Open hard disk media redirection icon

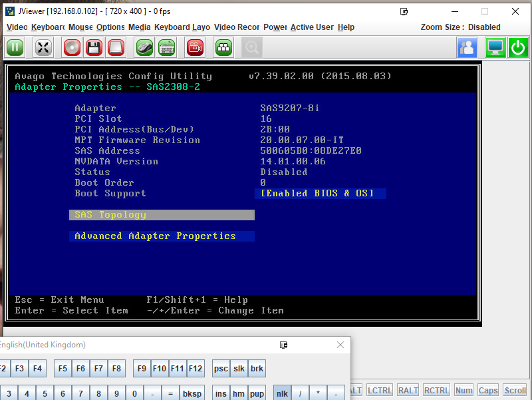[116, 47]
